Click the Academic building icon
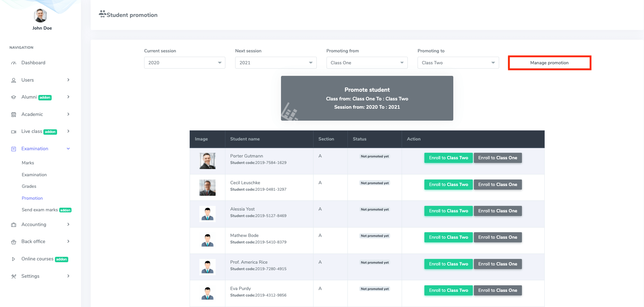Viewport: 644px width, 307px height. (14, 114)
